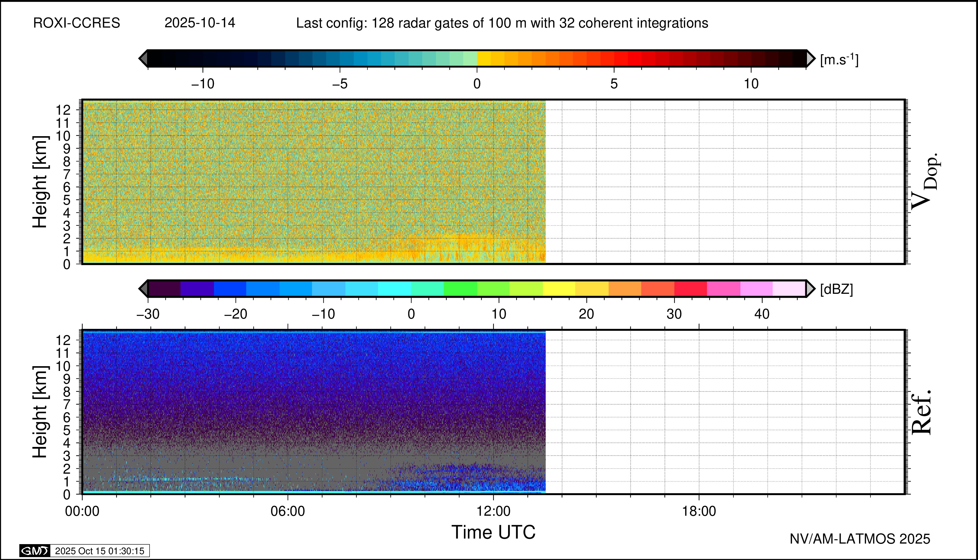Screen dimensions: 978x560
Task: Click the [m.s-1] unit label
Action: 839,60
